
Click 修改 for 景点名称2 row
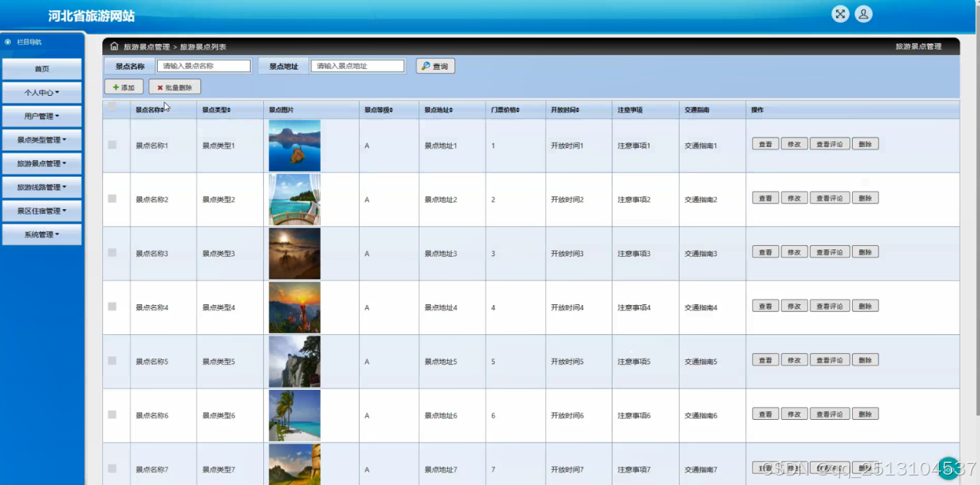[x=794, y=198]
